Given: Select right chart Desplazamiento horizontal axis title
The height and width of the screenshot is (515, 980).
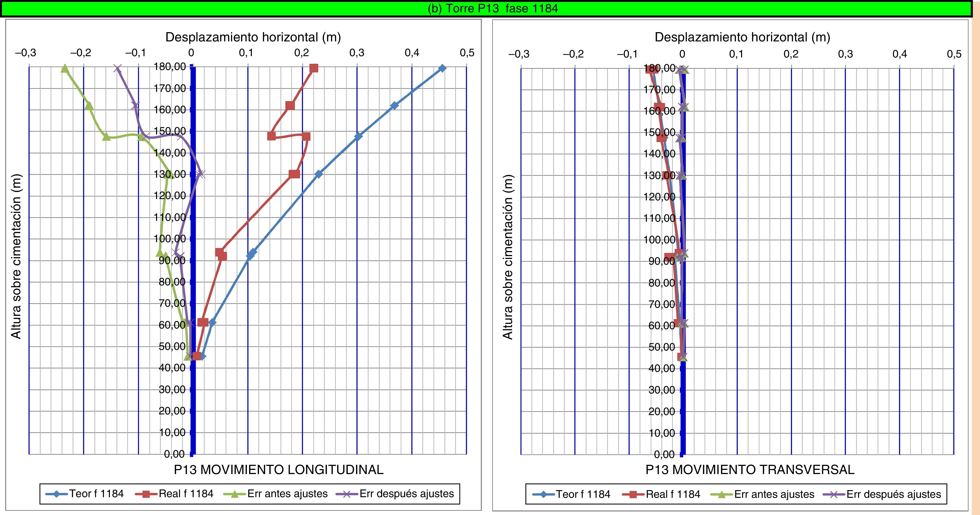Looking at the screenshot, I should (x=742, y=37).
